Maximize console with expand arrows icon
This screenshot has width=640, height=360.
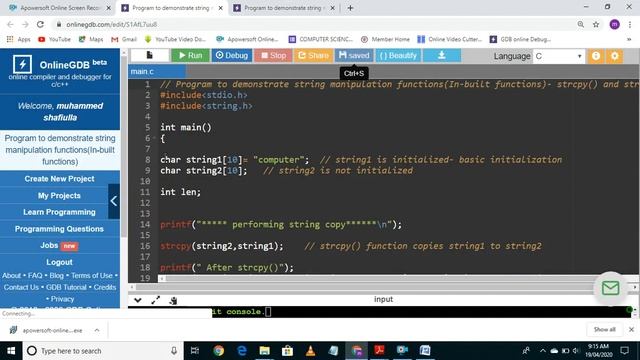(x=156, y=300)
